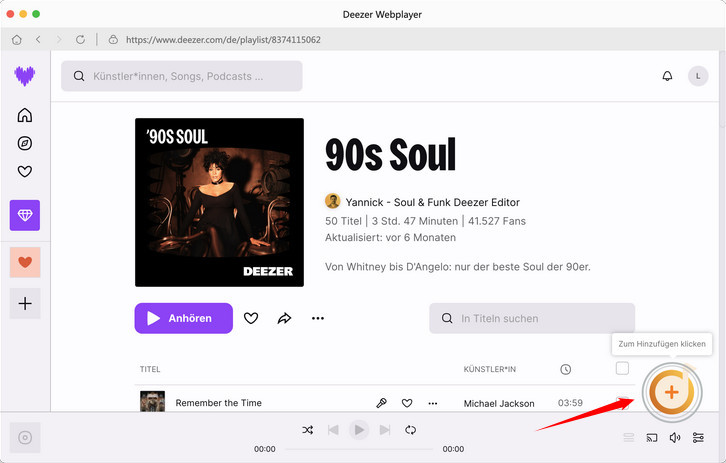Open the artist Michael Jackson link
This screenshot has height=463, width=726.
coord(499,403)
